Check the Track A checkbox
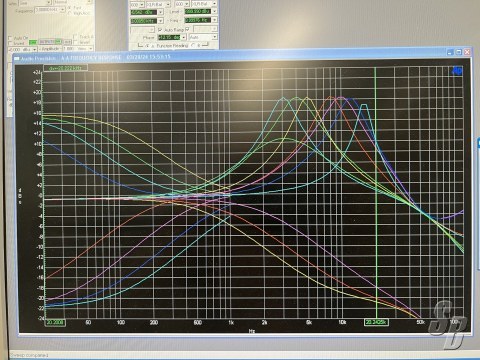This screenshot has width=480, height=360. 76,37
